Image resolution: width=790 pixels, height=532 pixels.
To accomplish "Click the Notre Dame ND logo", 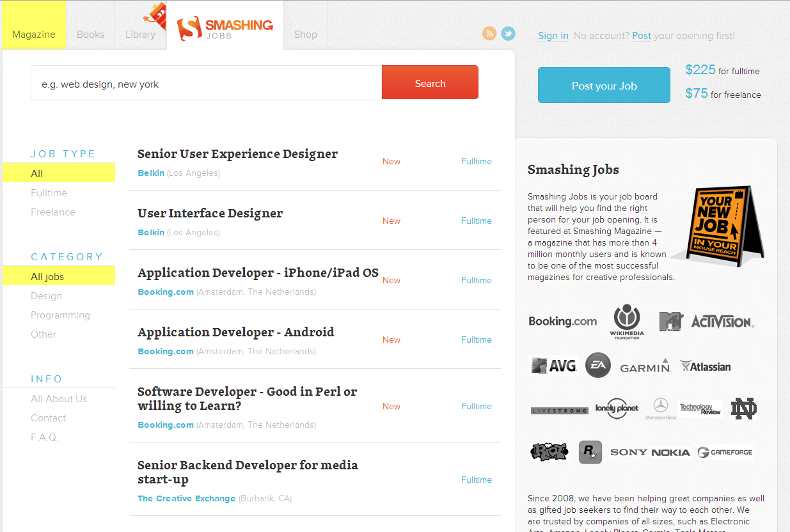I will click(x=744, y=408).
